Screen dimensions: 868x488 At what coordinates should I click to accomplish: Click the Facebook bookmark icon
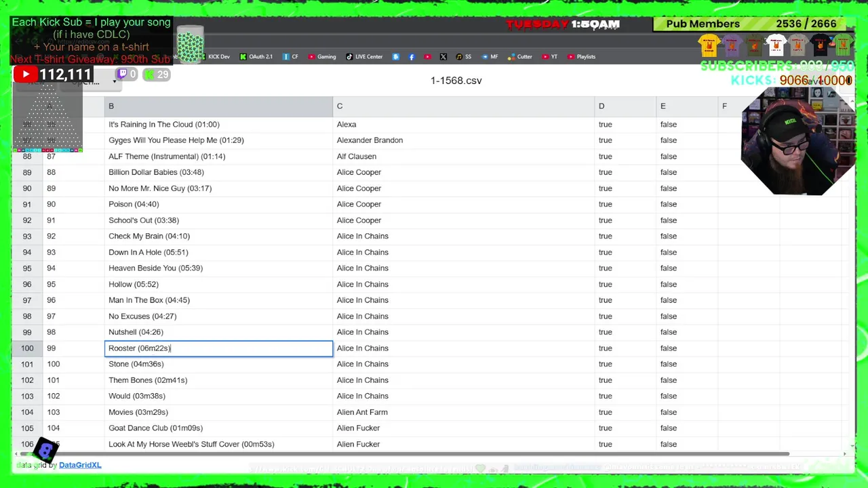point(412,57)
